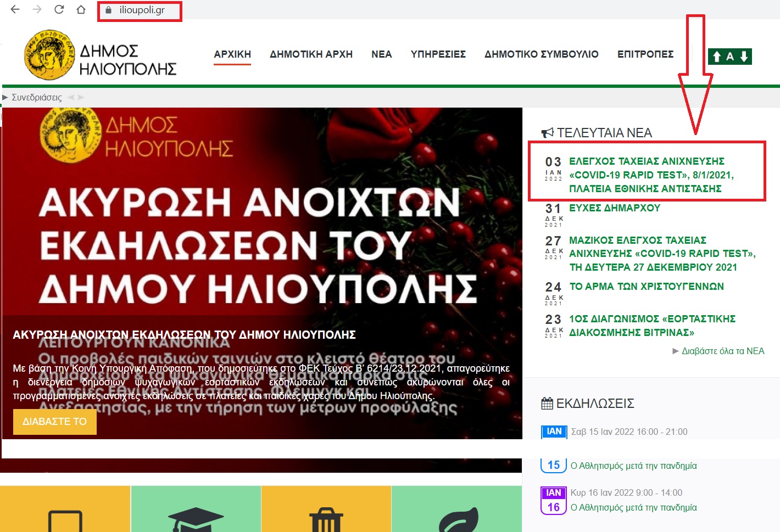The width and height of the screenshot is (780, 532).
Task: Open the browser home page icon
Action: 81,9
